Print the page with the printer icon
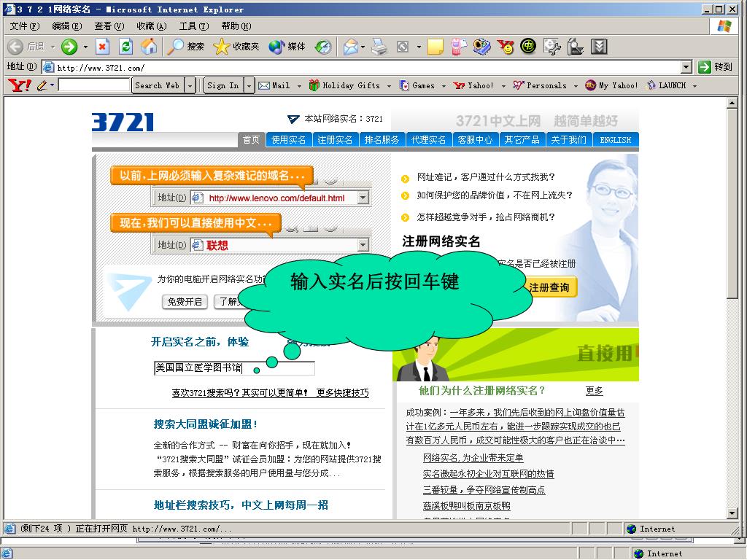This screenshot has width=747, height=560. point(379,47)
